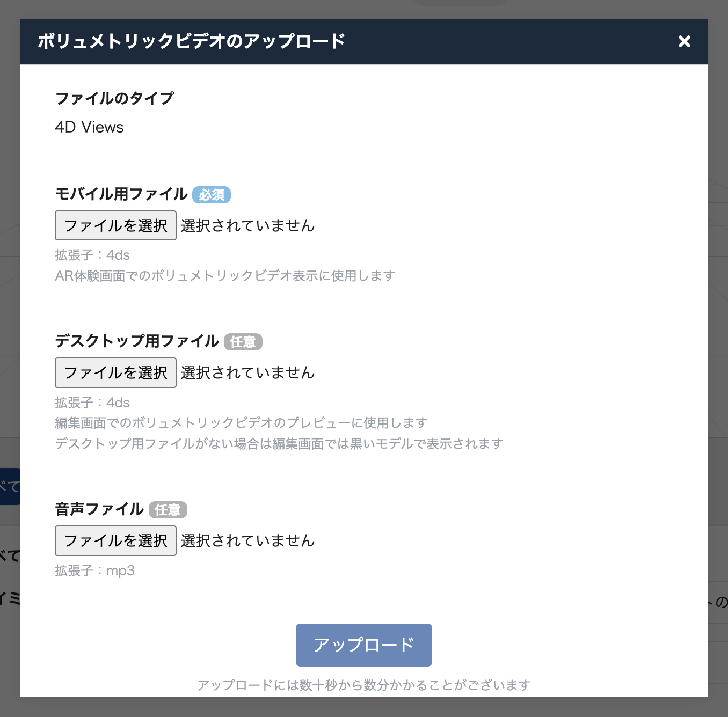Click the モバイル用ファイル section label
The image size is (728, 717).
click(121, 194)
